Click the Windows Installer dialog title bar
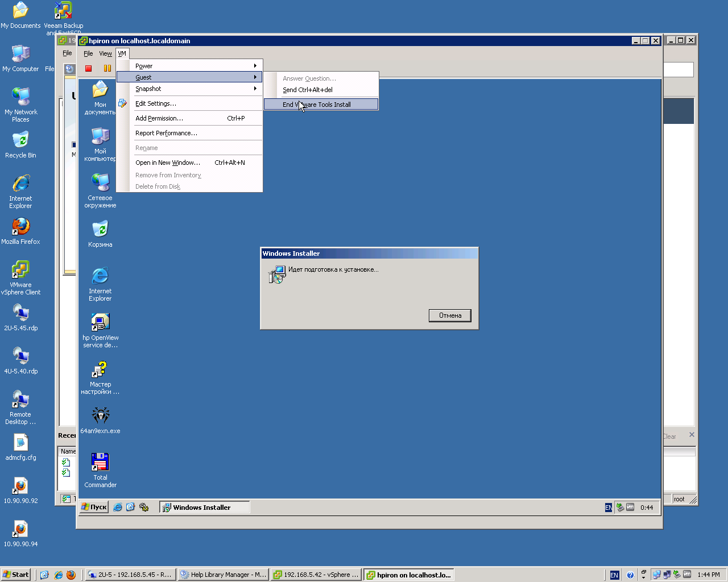 click(369, 253)
